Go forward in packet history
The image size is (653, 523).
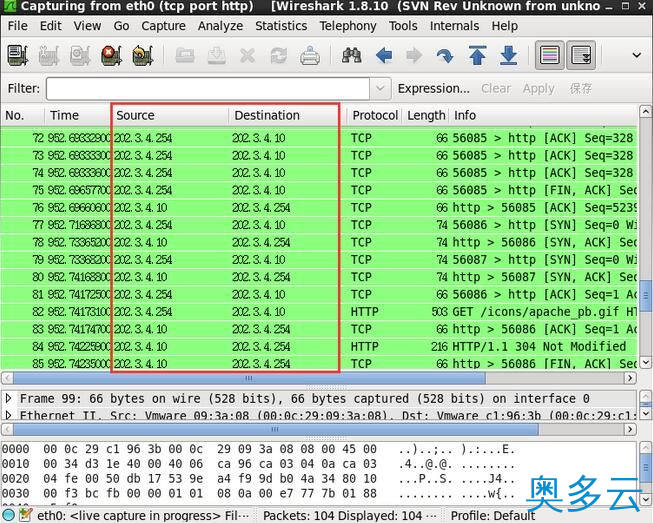point(414,55)
